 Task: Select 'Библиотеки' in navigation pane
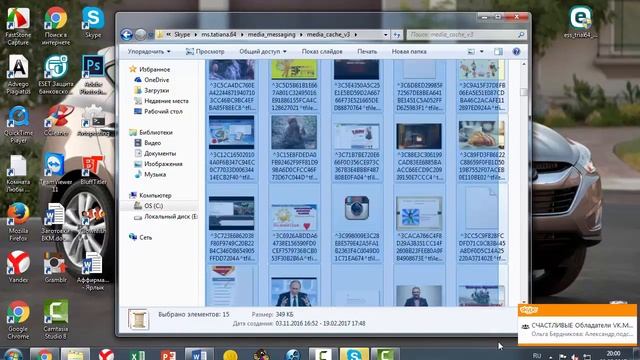pyautogui.click(x=156, y=133)
